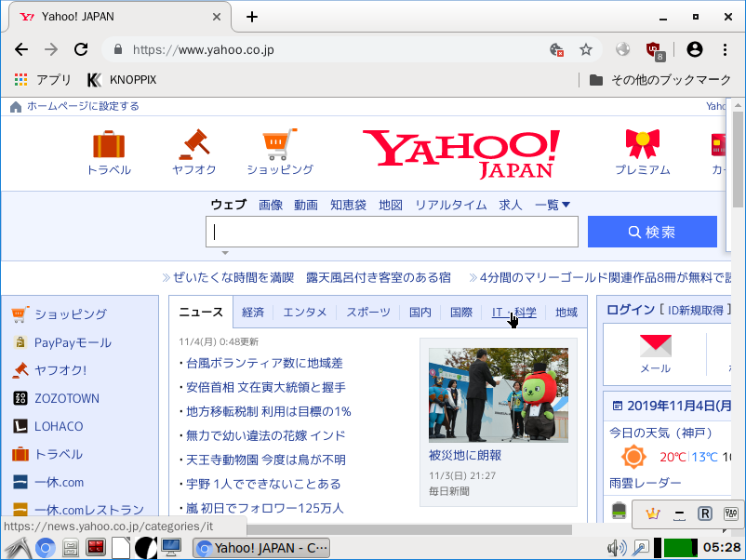This screenshot has height=560, width=746.
Task: Select the 地図 search category
Action: pyautogui.click(x=391, y=205)
